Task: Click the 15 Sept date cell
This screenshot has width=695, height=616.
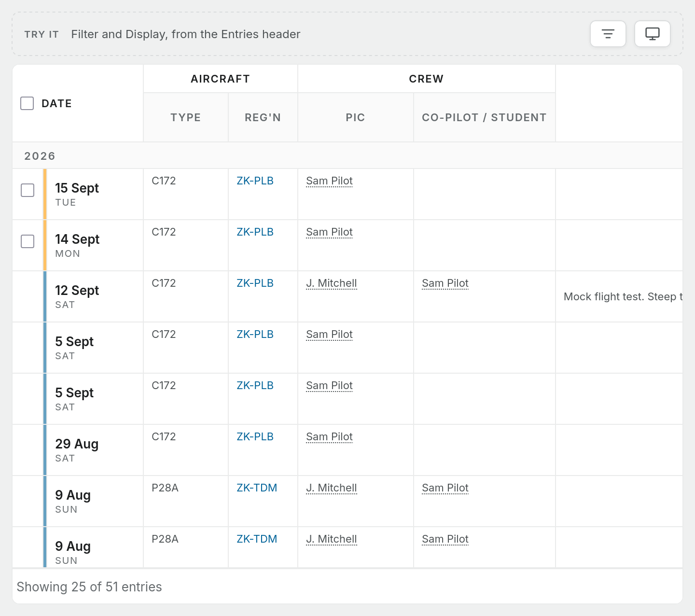Action: point(95,194)
